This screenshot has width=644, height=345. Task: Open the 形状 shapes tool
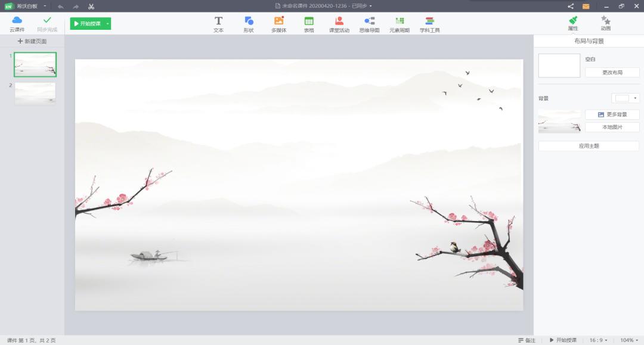pyautogui.click(x=249, y=24)
